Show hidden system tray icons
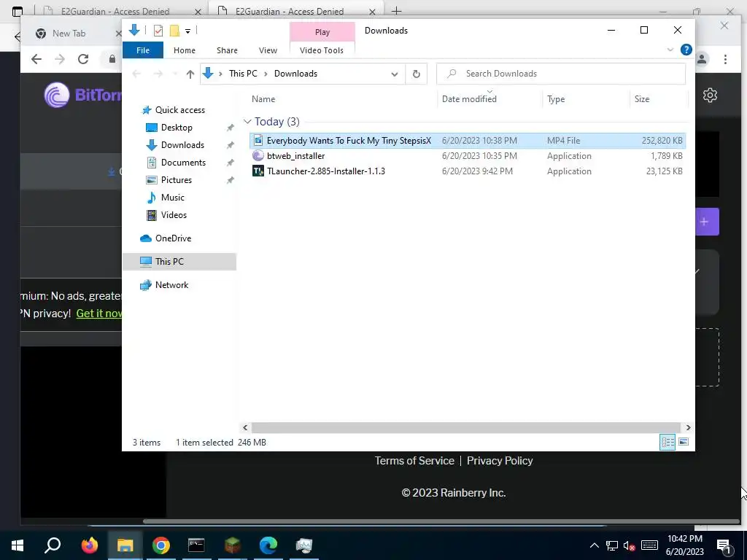Screen dimensions: 747x560 (594, 545)
